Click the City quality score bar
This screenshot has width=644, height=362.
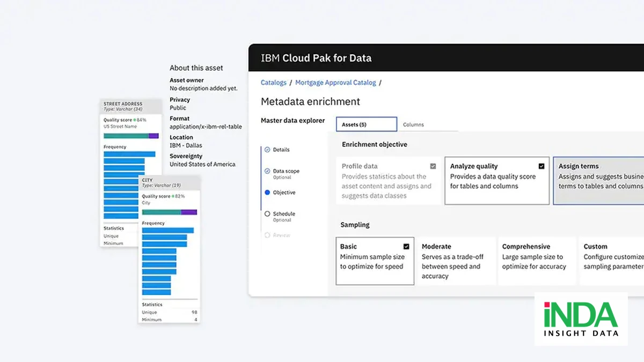[x=170, y=212]
